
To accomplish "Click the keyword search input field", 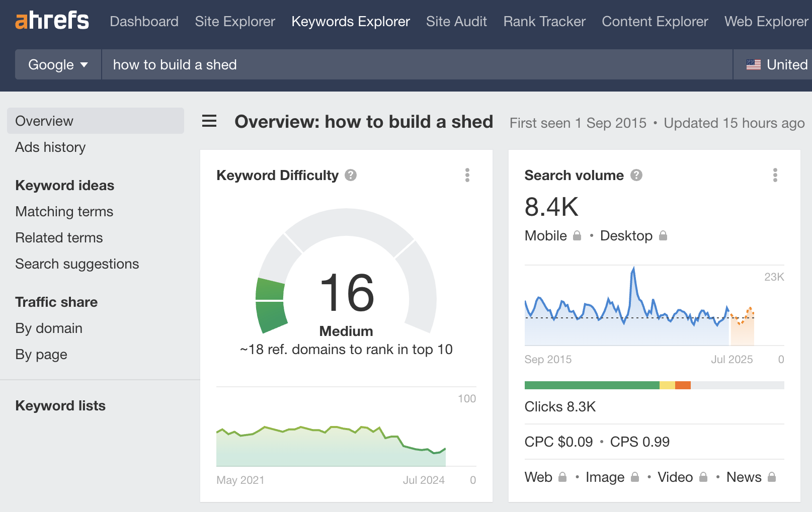I will (417, 64).
